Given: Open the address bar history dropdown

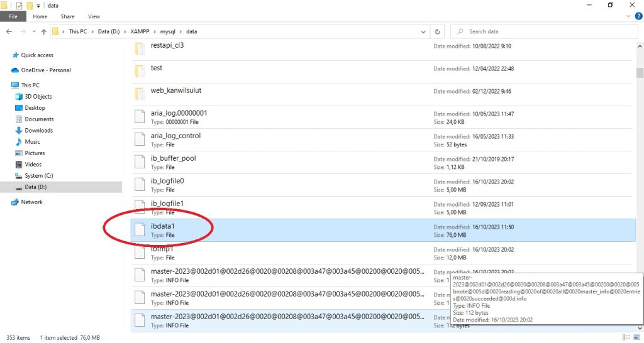Looking at the screenshot, I should click(x=423, y=31).
